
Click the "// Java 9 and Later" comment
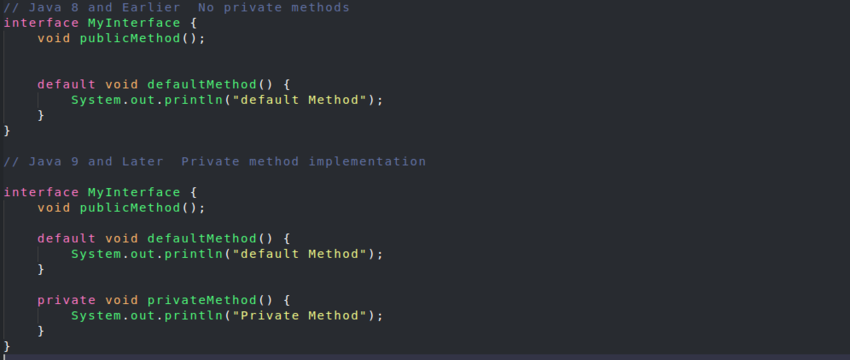point(83,162)
